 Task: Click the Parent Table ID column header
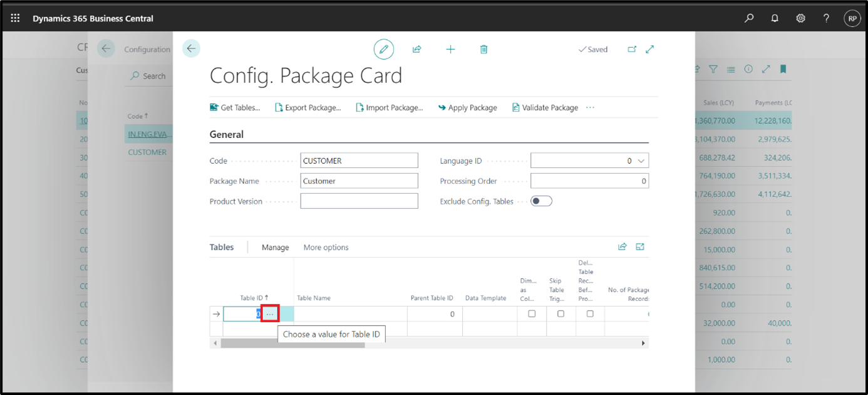(x=431, y=298)
